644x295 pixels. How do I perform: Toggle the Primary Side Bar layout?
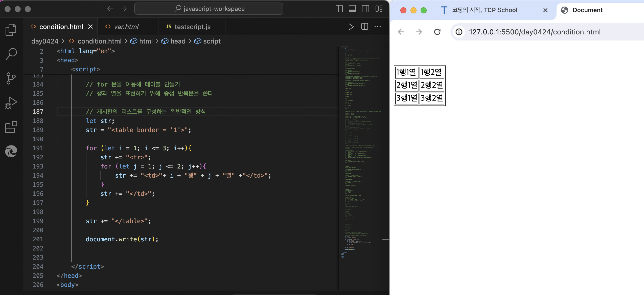pos(339,9)
